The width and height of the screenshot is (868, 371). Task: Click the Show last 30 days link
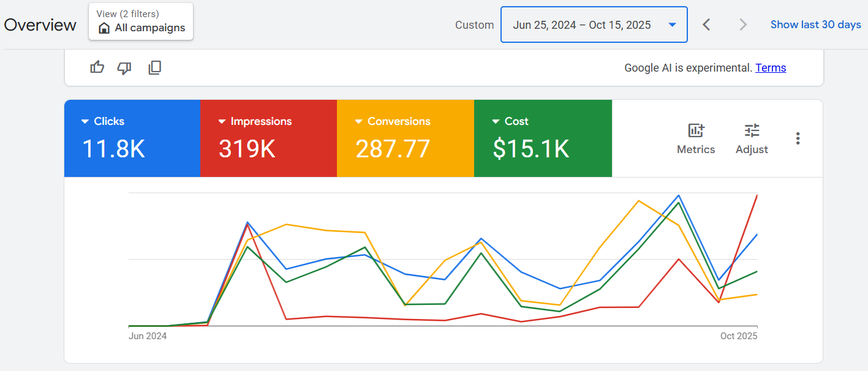coord(815,24)
